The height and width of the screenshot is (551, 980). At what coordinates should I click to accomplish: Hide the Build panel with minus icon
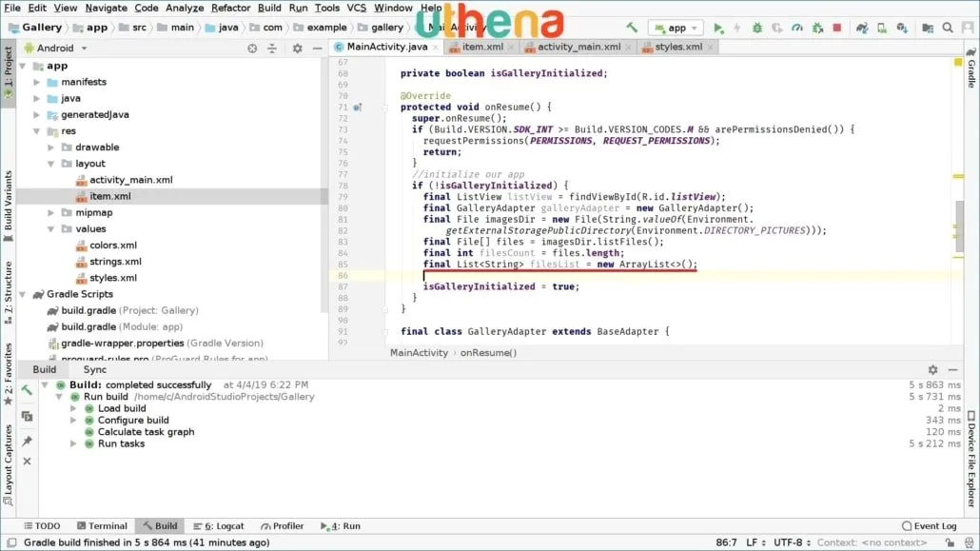click(x=953, y=369)
